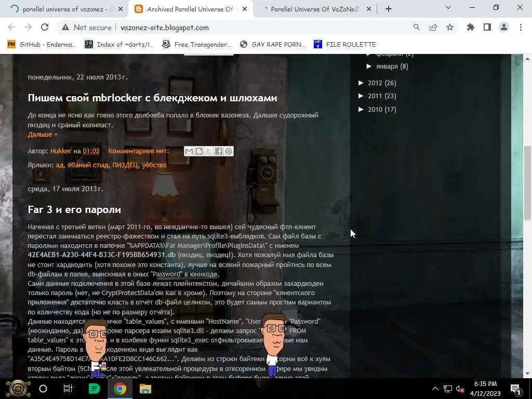Click the muted volume tray icon
The image size is (532, 399).
tap(460, 389)
